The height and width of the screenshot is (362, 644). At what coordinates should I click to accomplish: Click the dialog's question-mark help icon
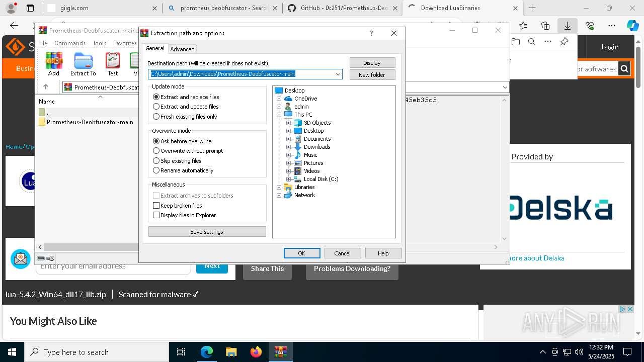371,33
